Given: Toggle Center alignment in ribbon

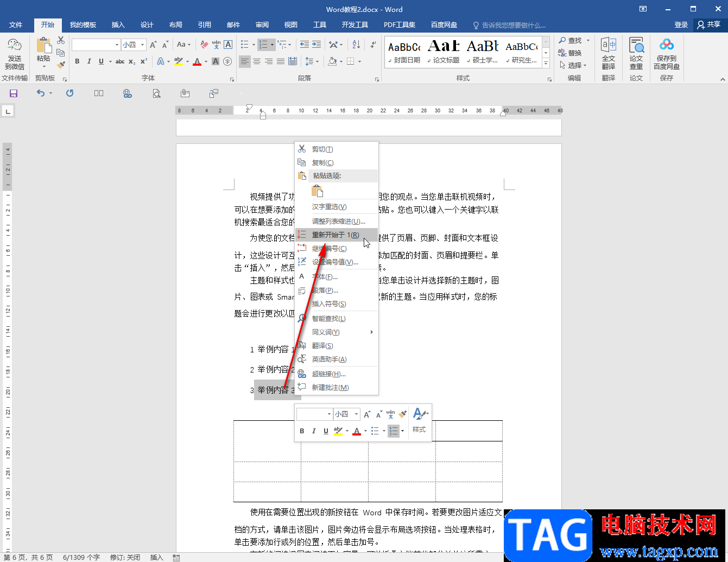Looking at the screenshot, I should [257, 61].
